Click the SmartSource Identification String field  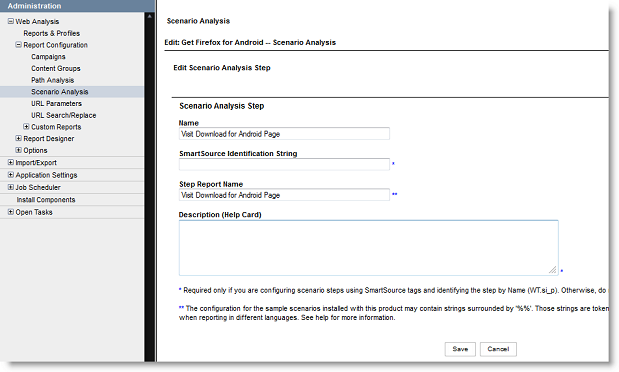[284, 164]
